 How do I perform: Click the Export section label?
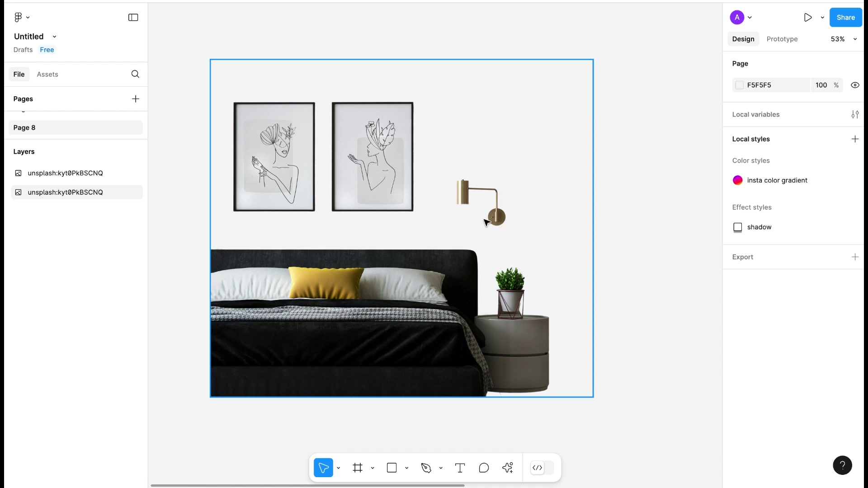[x=743, y=257]
